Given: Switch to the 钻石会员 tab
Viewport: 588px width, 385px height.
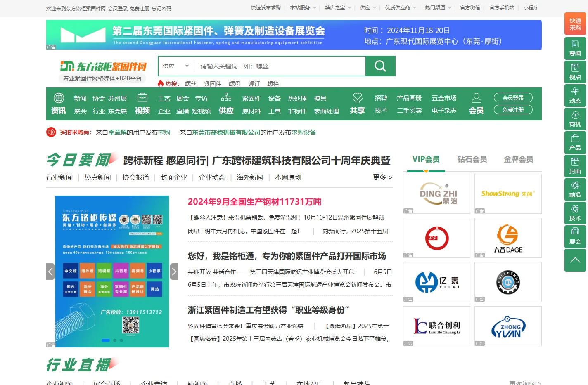Looking at the screenshot, I should click(x=472, y=159).
